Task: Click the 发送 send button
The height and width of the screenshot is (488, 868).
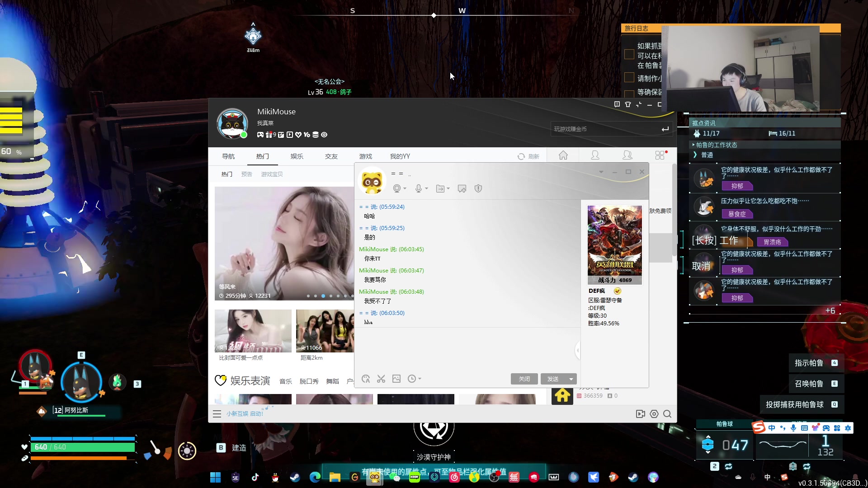Action: (553, 379)
